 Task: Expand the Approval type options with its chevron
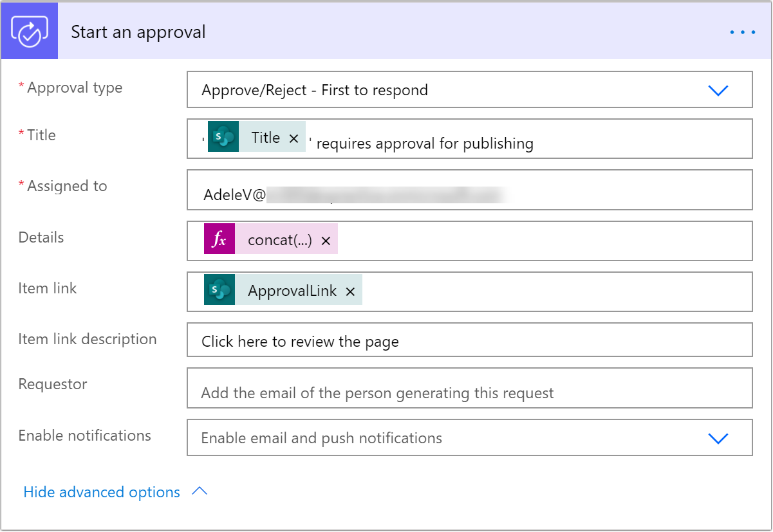718,90
